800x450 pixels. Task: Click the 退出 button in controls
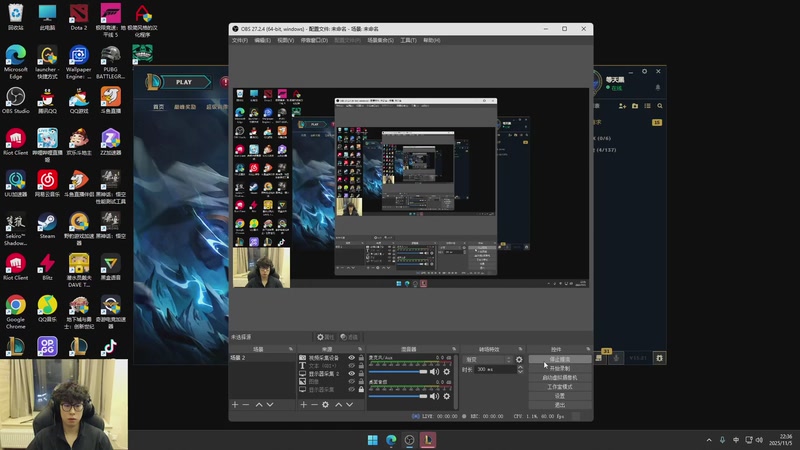pyautogui.click(x=560, y=405)
